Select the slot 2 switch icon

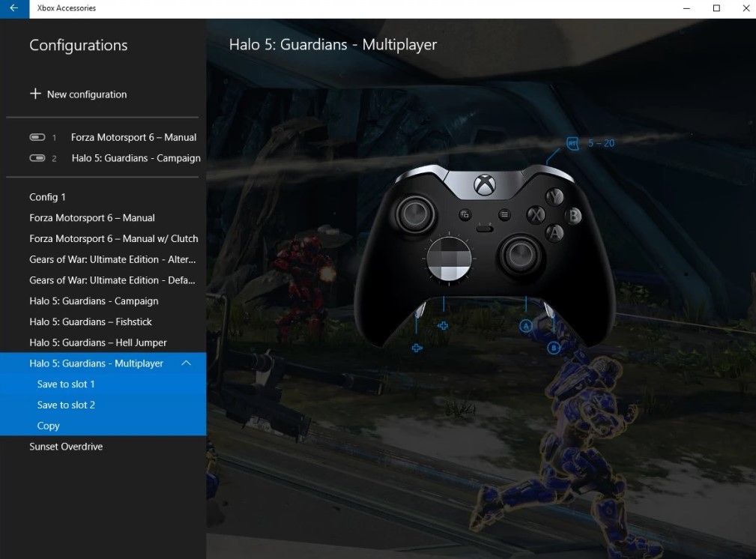pyautogui.click(x=37, y=158)
